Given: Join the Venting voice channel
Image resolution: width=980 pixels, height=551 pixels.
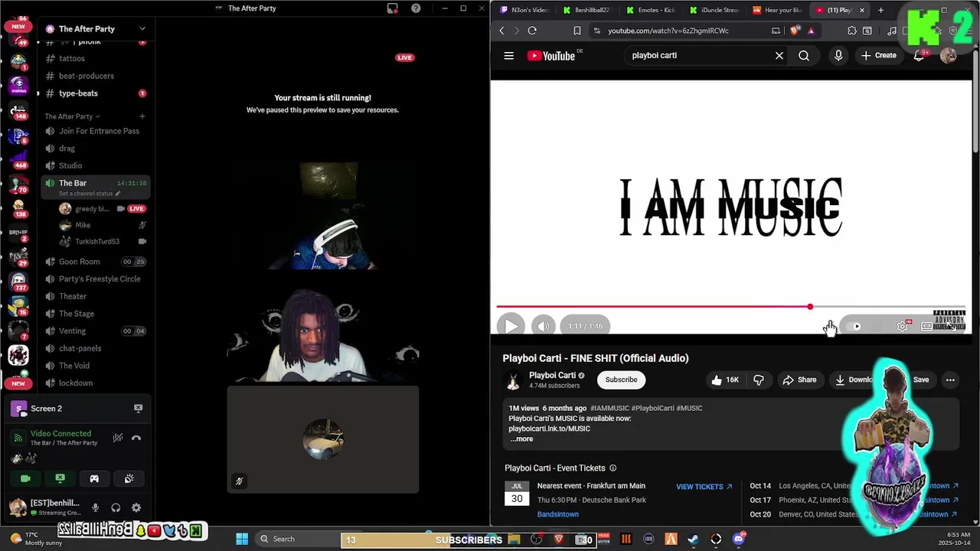Looking at the screenshot, I should (x=73, y=331).
